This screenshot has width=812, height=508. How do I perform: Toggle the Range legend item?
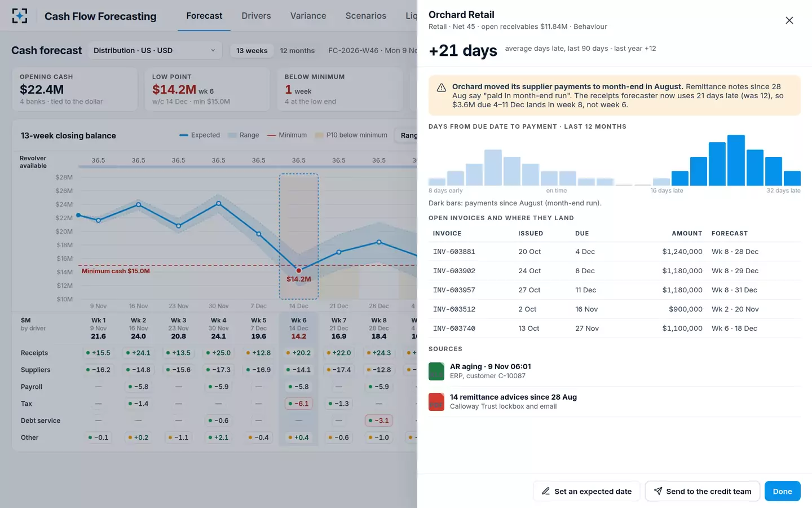(x=244, y=135)
